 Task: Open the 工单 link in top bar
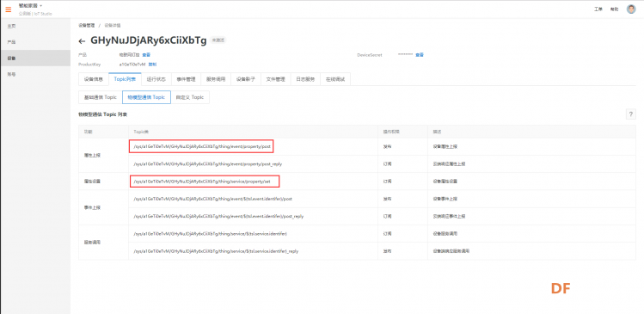click(598, 9)
